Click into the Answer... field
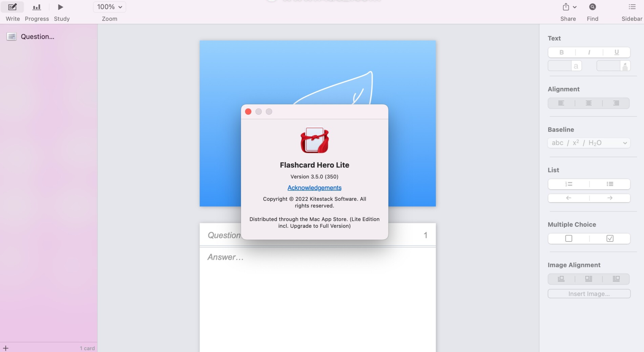This screenshot has width=644, height=352. (317, 300)
